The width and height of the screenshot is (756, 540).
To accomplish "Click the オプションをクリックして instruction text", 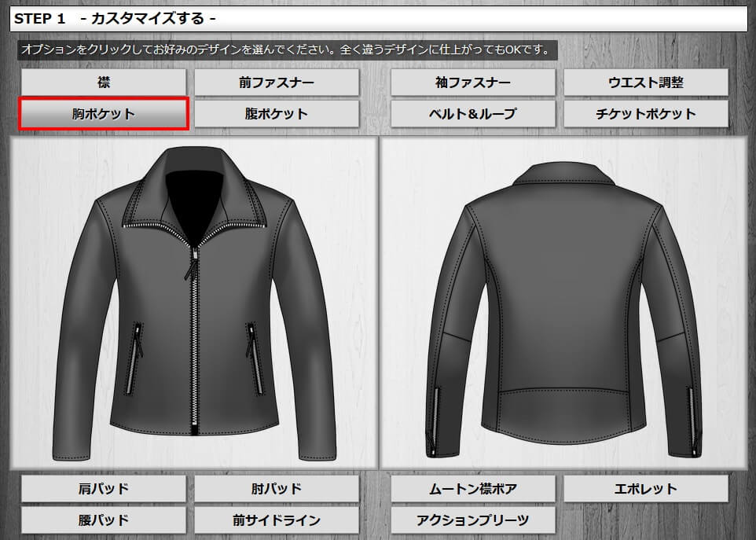I will click(288, 50).
